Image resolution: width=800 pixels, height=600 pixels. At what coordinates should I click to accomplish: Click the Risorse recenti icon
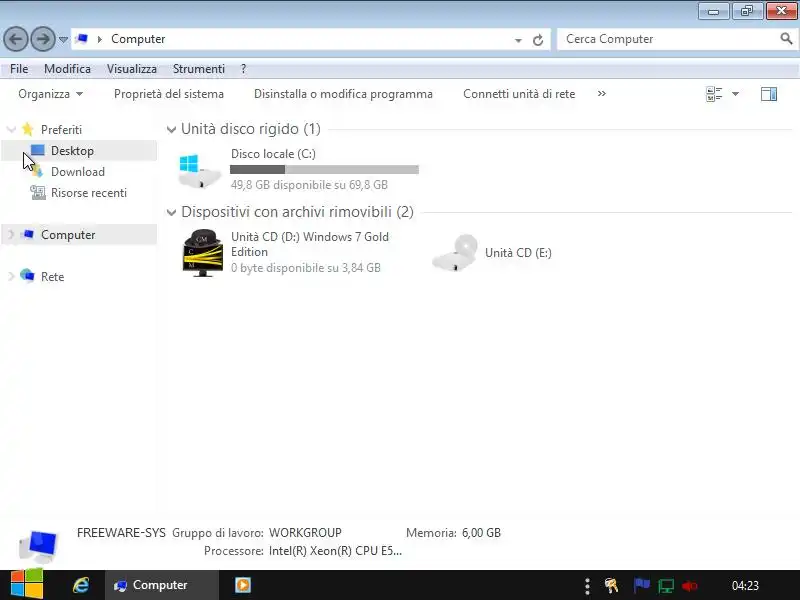(x=38, y=192)
